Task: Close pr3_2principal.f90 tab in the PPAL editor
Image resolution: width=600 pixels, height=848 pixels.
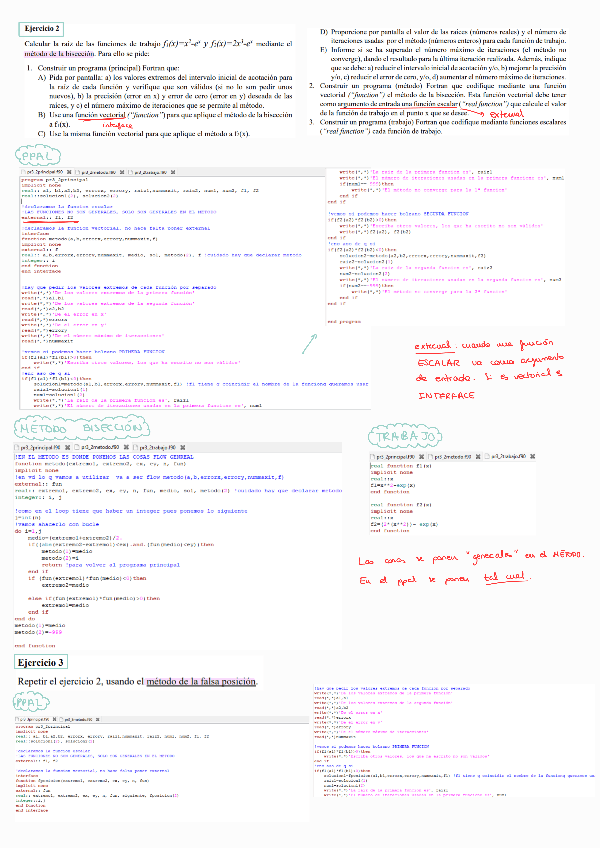Action: pos(69,172)
